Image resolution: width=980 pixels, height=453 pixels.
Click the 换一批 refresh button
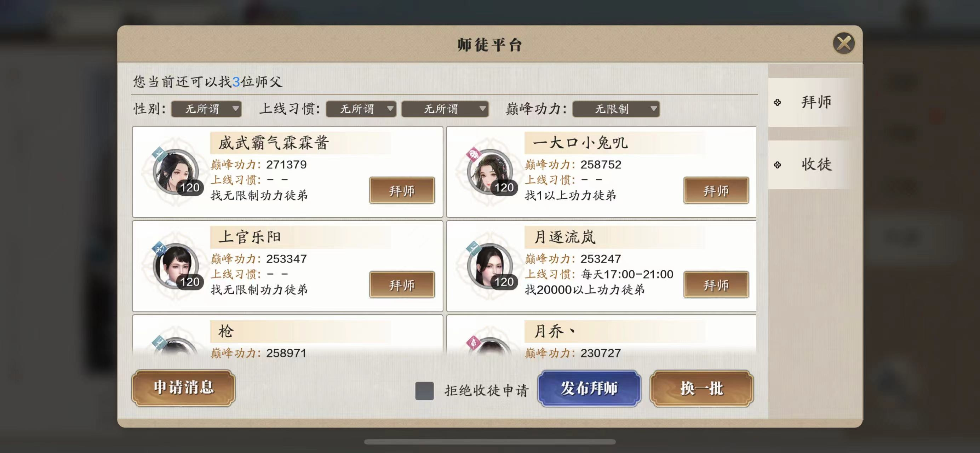pos(701,388)
